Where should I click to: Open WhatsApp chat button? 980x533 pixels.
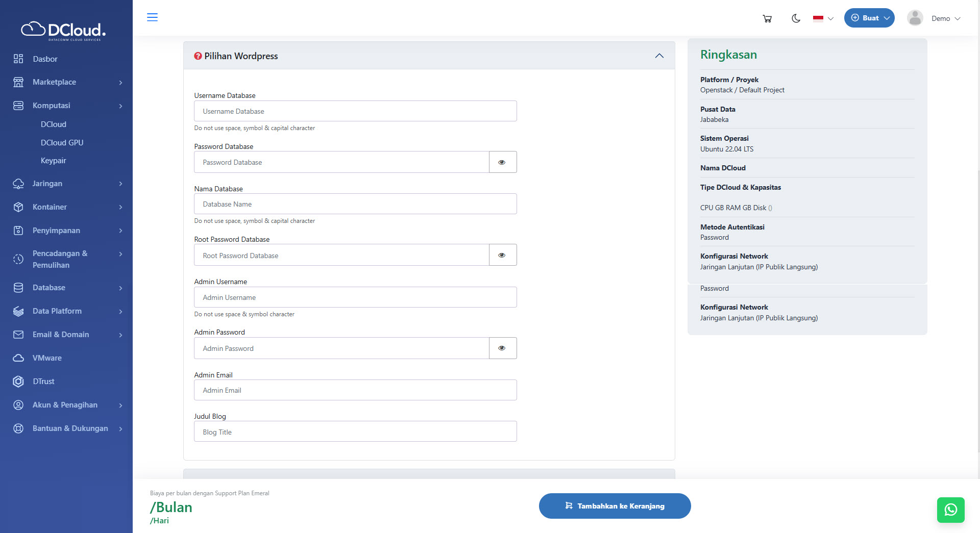tap(950, 510)
